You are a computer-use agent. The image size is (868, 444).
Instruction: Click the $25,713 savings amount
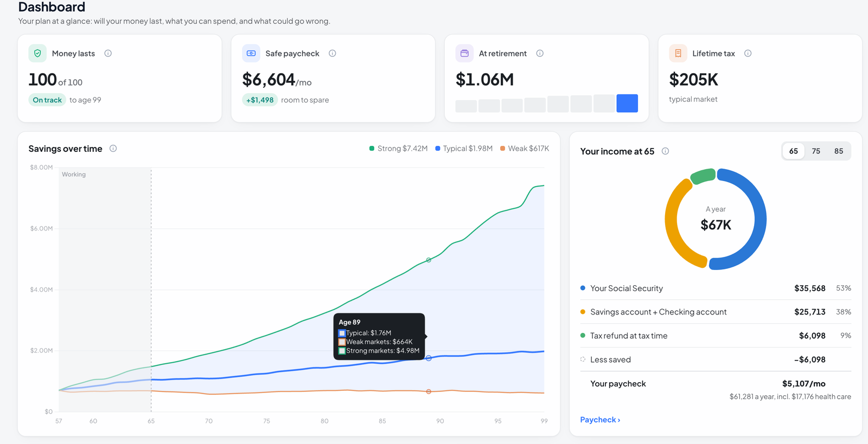coord(809,312)
